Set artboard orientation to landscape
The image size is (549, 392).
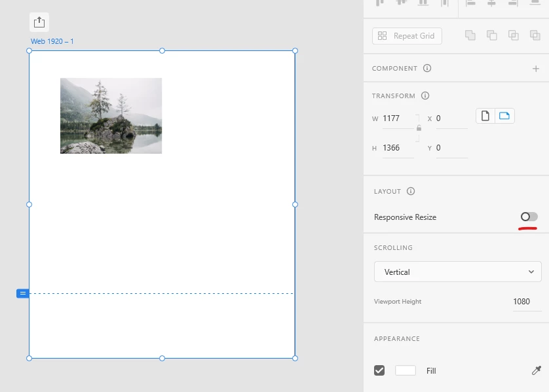pyautogui.click(x=504, y=116)
